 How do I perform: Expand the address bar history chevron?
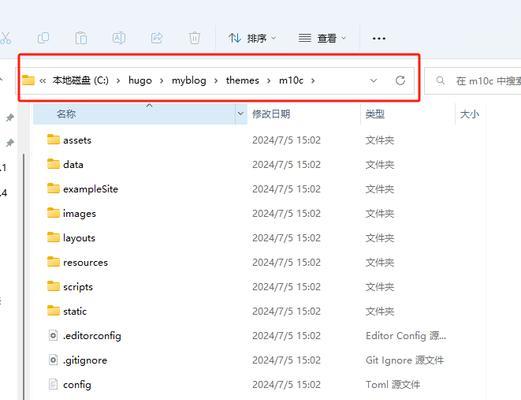point(374,81)
